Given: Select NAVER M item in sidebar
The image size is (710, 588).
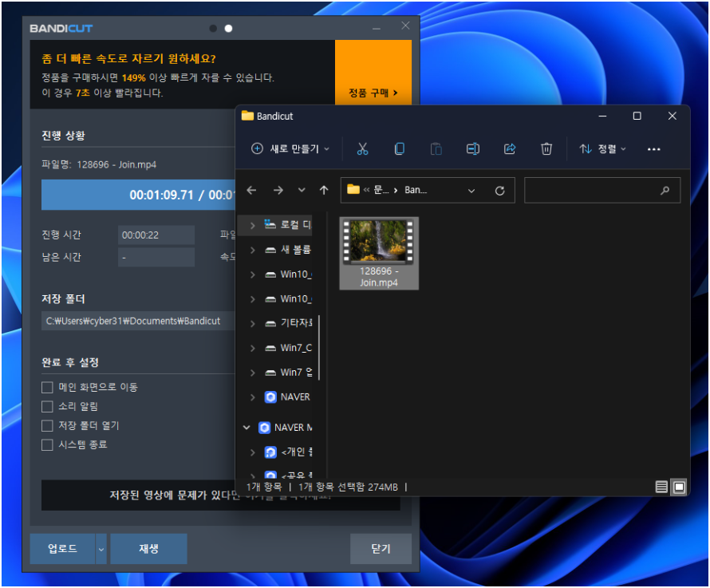Looking at the screenshot, I should (x=286, y=427).
